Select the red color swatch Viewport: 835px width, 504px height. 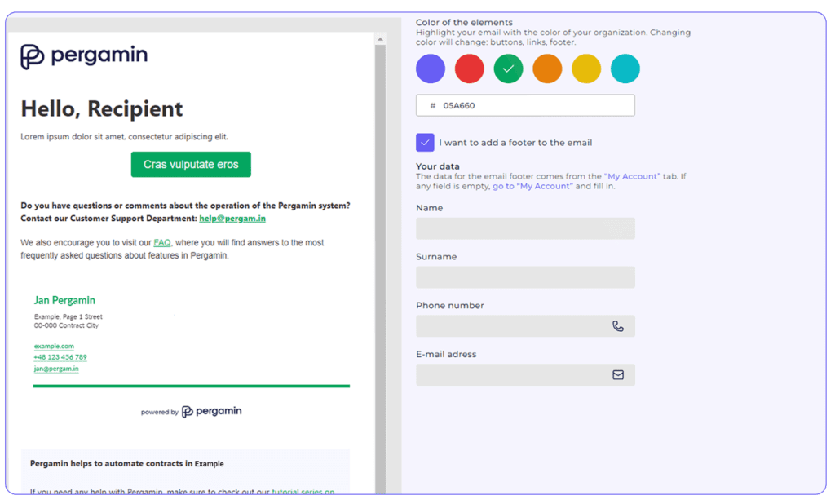coord(469,69)
